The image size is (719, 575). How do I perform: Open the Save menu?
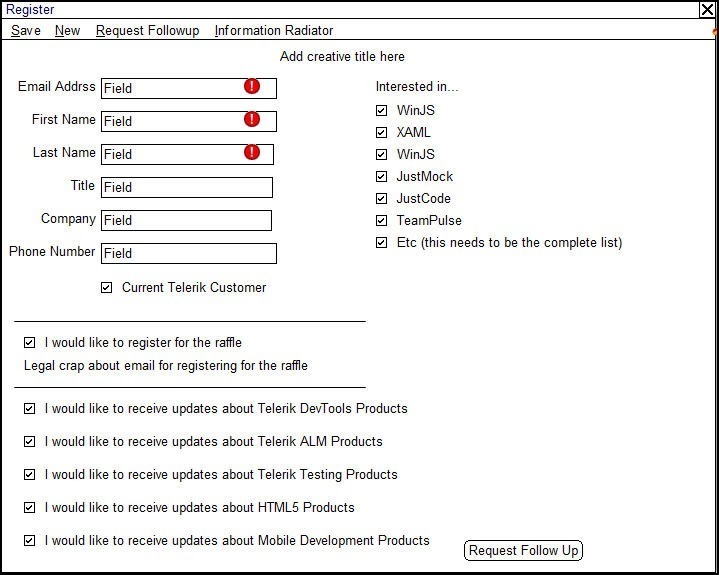click(26, 30)
